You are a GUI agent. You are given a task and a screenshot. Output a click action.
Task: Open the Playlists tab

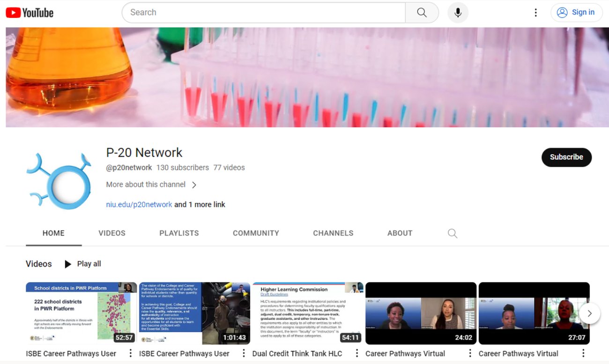tap(179, 233)
